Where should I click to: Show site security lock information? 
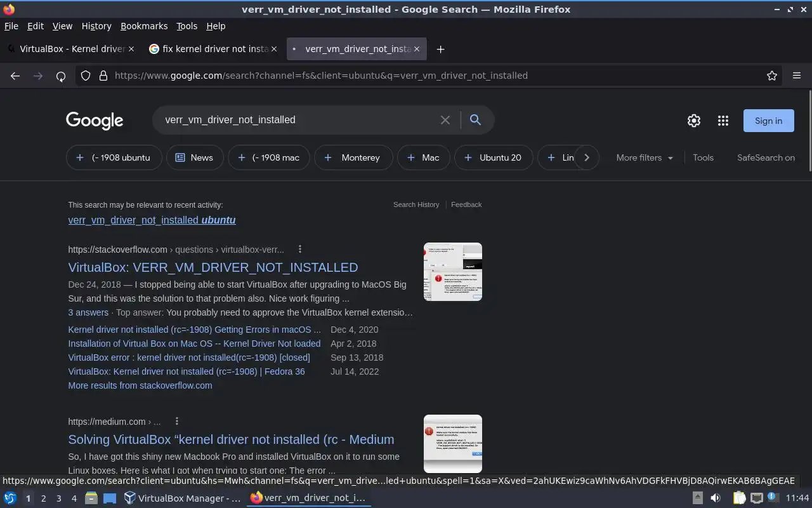(x=103, y=76)
